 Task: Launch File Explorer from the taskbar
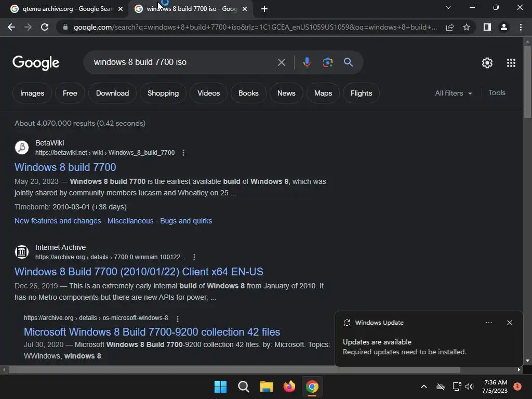pos(267,387)
